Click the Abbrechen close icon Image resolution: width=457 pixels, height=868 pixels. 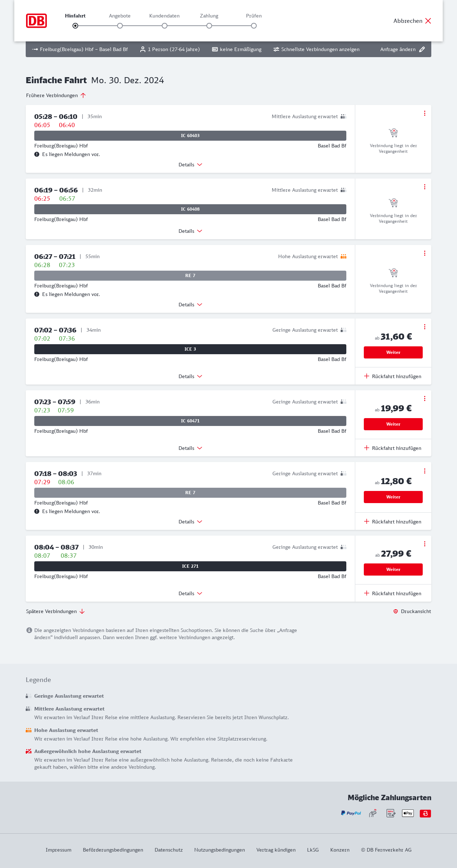tap(428, 21)
